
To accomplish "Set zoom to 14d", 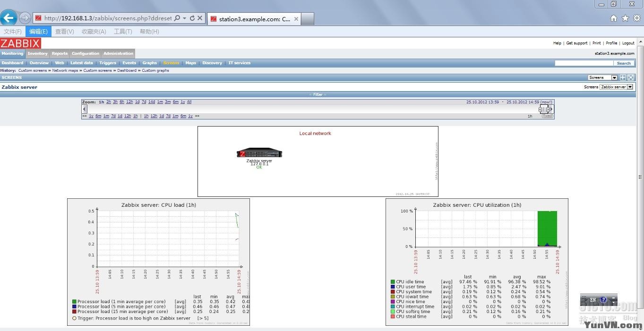I will [152, 102].
